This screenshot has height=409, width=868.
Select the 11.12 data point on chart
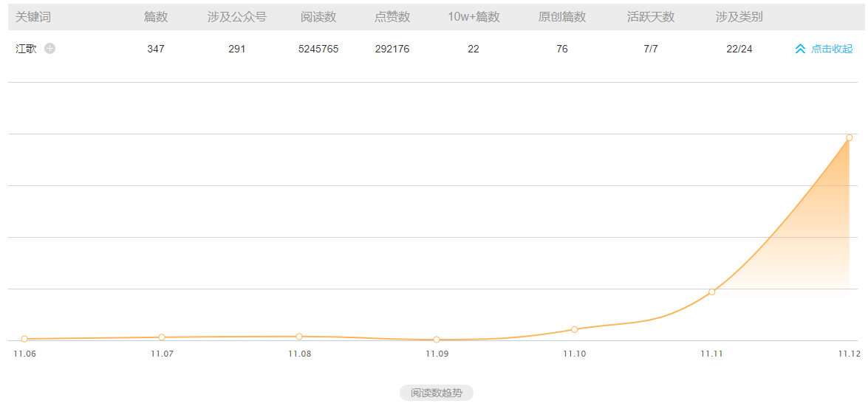[x=849, y=138]
